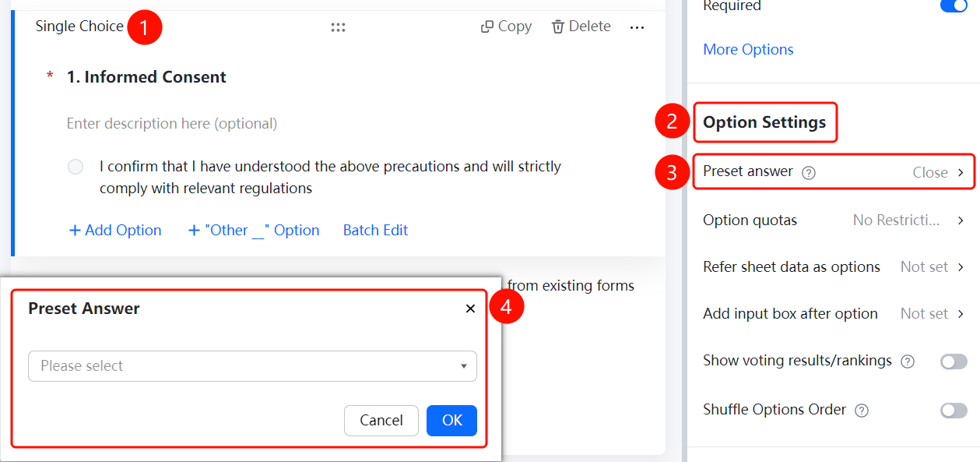980x462 pixels.
Task: Click Add Option link
Action: pos(115,231)
